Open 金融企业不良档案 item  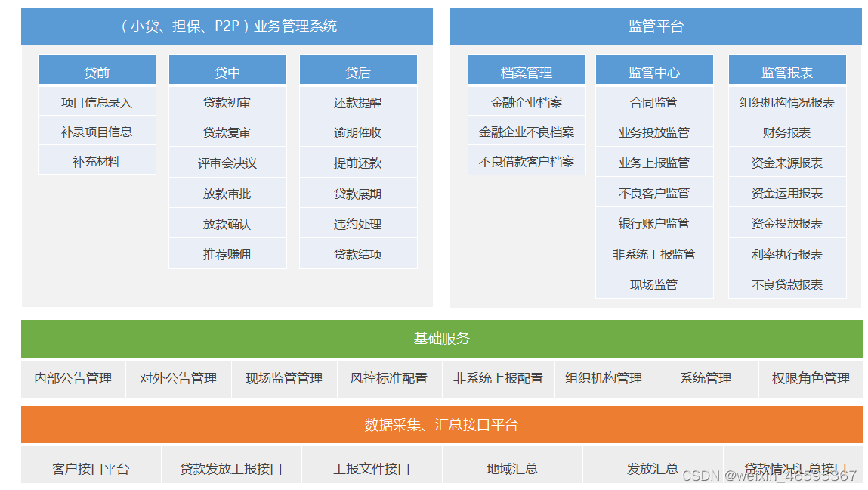pos(527,132)
